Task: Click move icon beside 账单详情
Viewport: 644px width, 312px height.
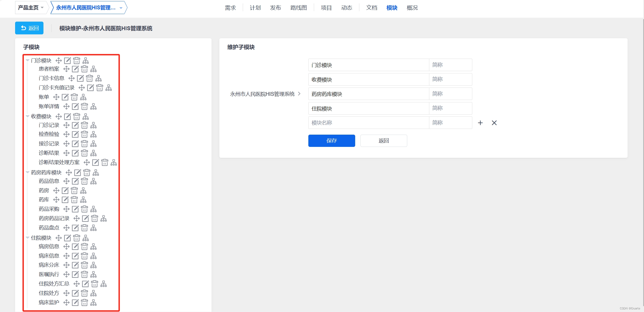Action: click(66, 107)
